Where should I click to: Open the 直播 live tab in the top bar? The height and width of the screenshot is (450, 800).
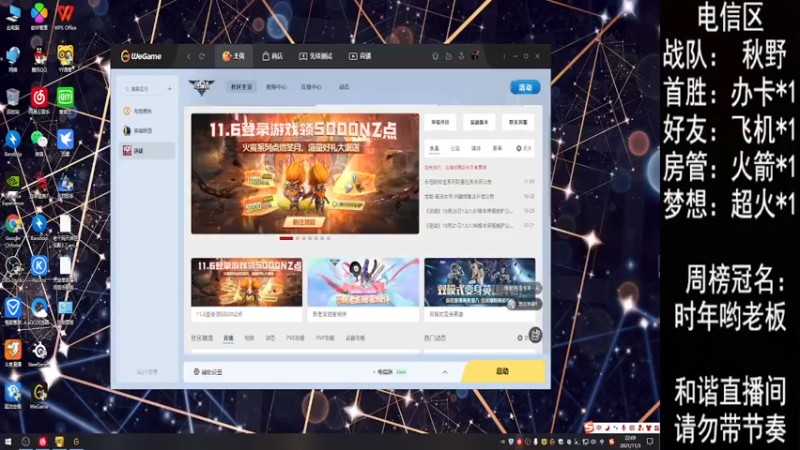coord(360,56)
